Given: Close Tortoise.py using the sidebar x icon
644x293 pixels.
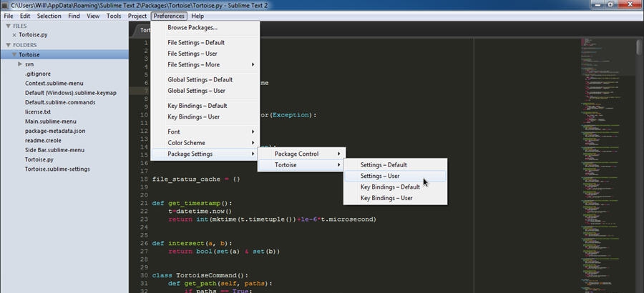Looking at the screenshot, I should (x=15, y=35).
